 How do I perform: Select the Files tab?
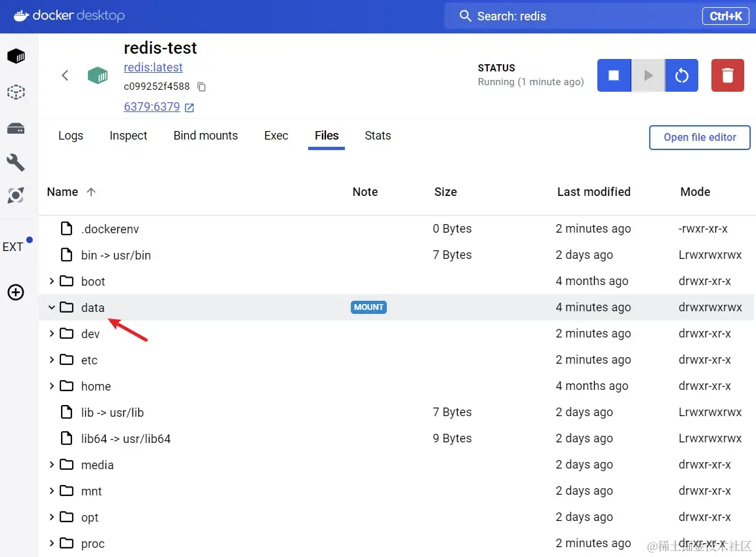pyautogui.click(x=327, y=136)
